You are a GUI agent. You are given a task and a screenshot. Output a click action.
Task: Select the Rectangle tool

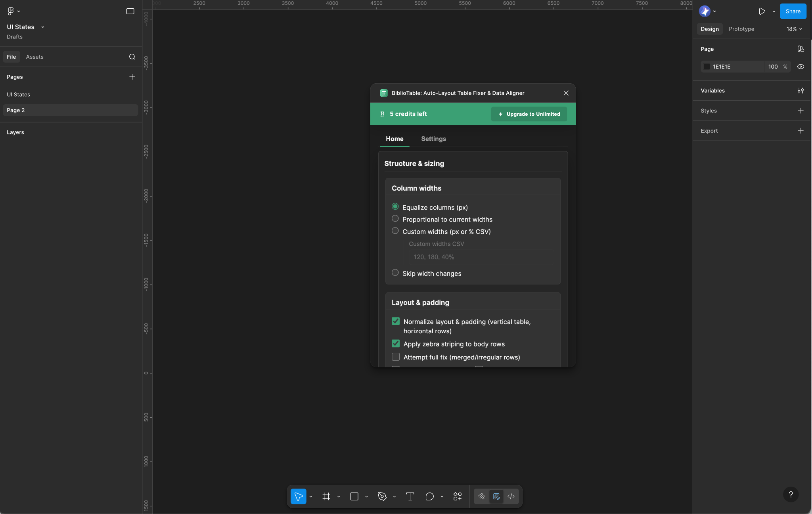pos(354,496)
